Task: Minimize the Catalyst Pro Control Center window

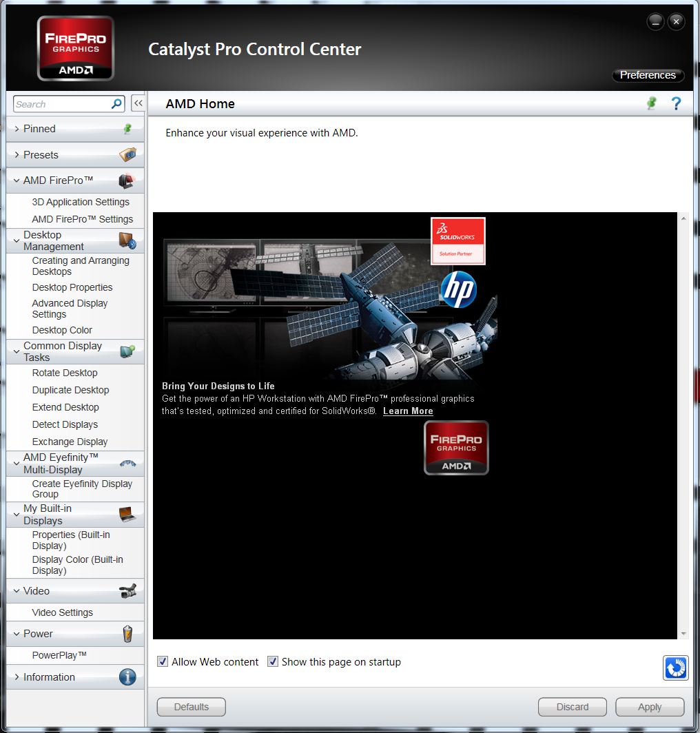Action: 656,21
